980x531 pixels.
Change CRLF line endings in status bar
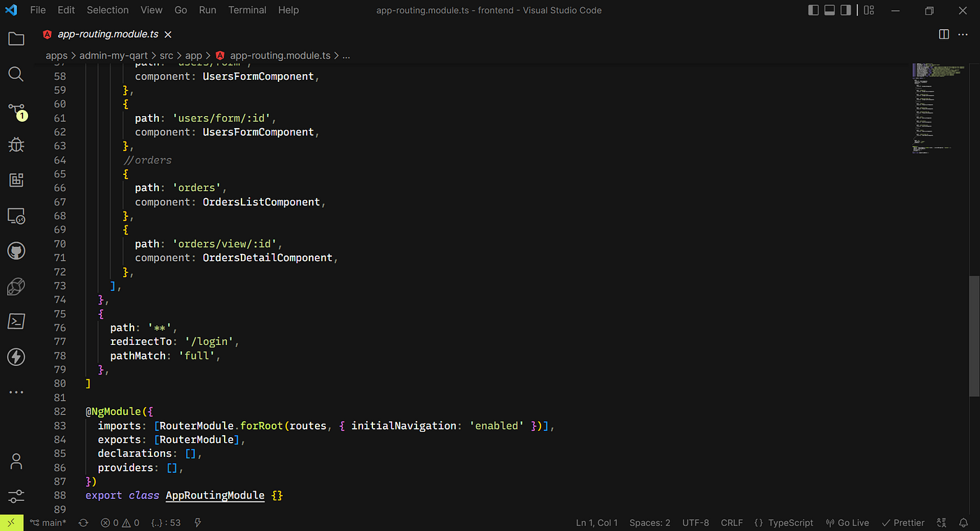pos(731,523)
